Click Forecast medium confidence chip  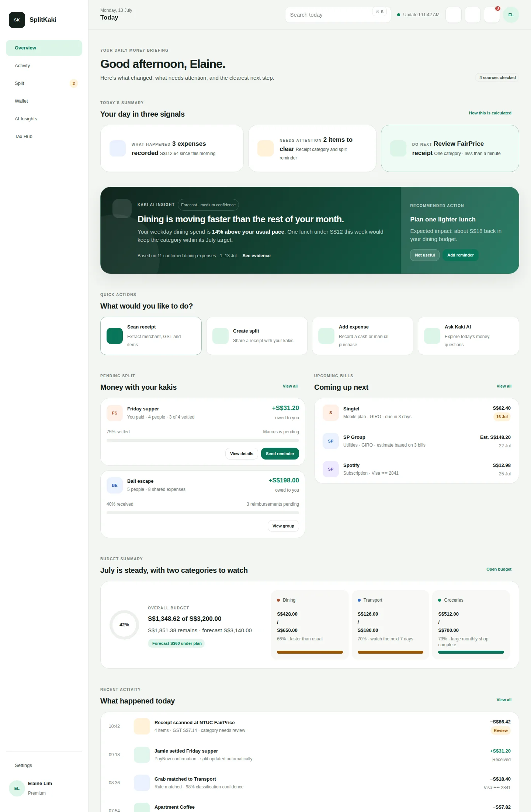pos(208,205)
